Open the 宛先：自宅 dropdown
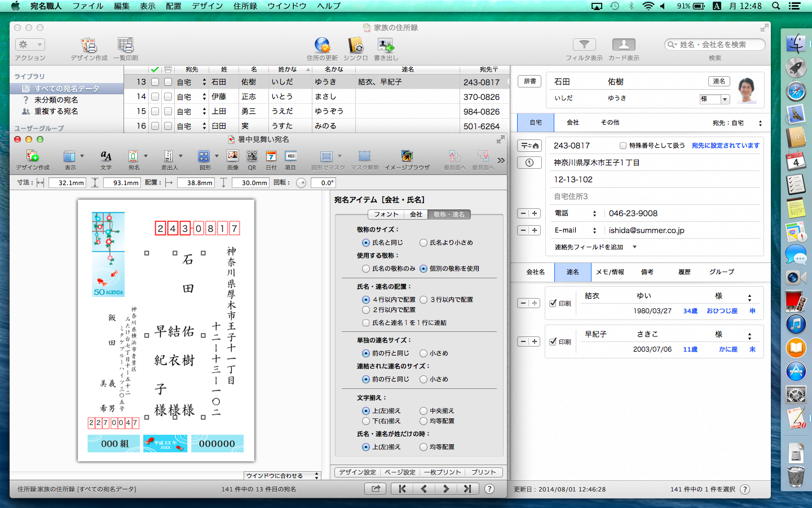This screenshot has height=508, width=812. click(738, 123)
